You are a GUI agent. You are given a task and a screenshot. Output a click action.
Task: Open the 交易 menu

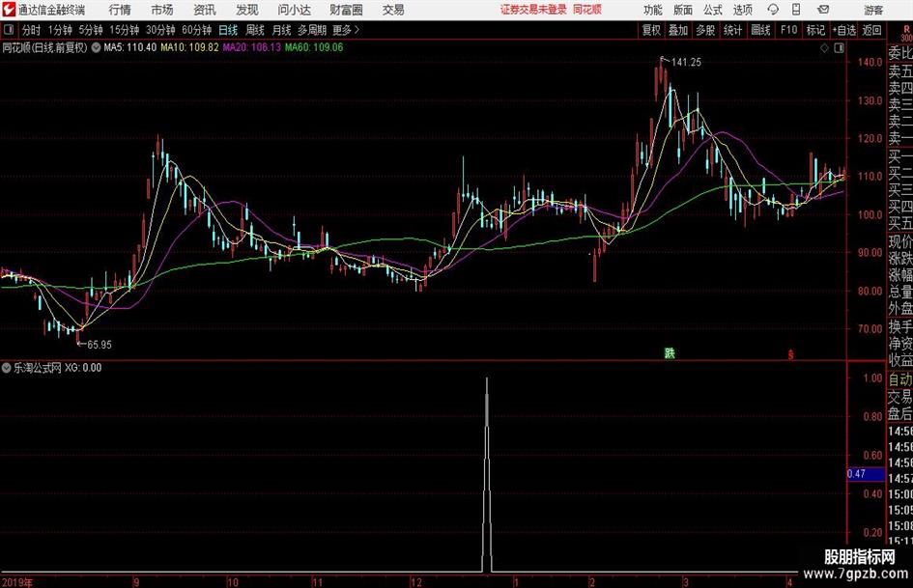(x=393, y=10)
